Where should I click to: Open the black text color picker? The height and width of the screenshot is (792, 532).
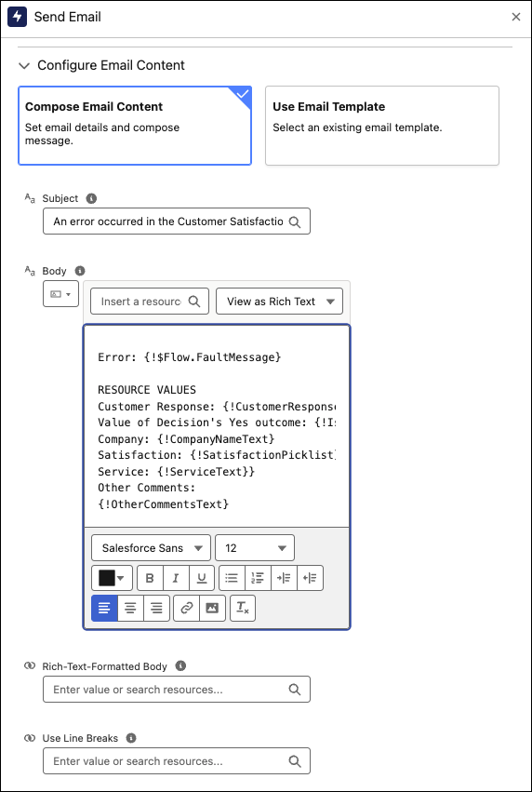112,578
